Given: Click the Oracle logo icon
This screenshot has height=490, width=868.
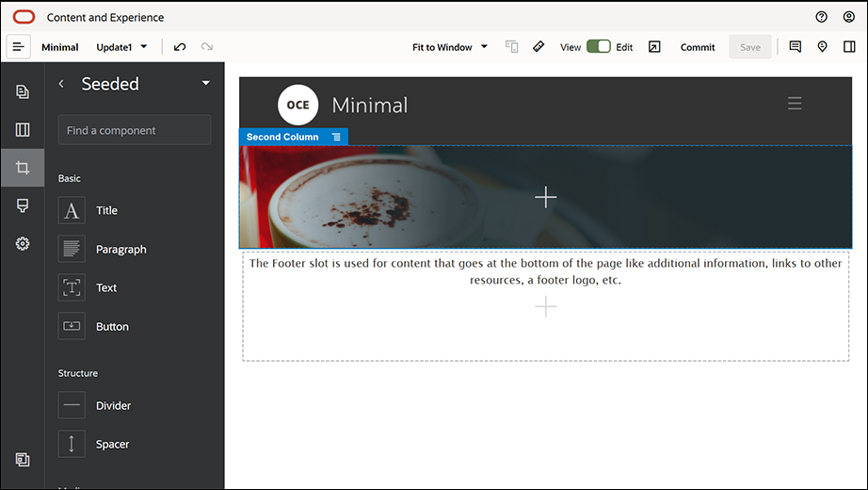Looking at the screenshot, I should pos(24,17).
